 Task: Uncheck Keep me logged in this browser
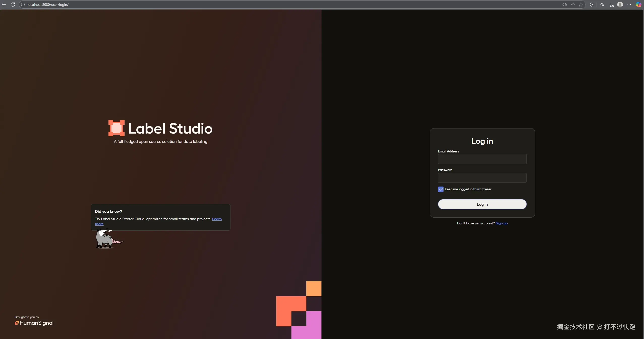coord(441,189)
